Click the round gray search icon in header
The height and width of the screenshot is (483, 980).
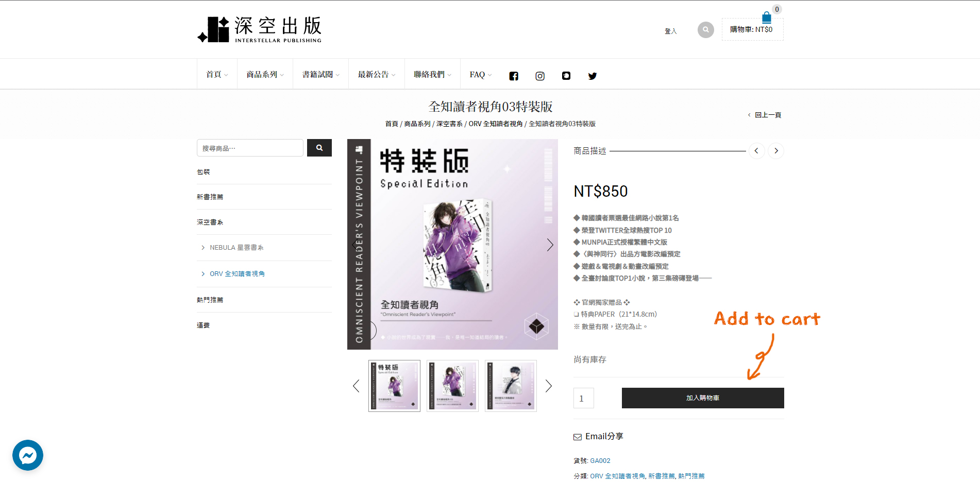point(706,29)
